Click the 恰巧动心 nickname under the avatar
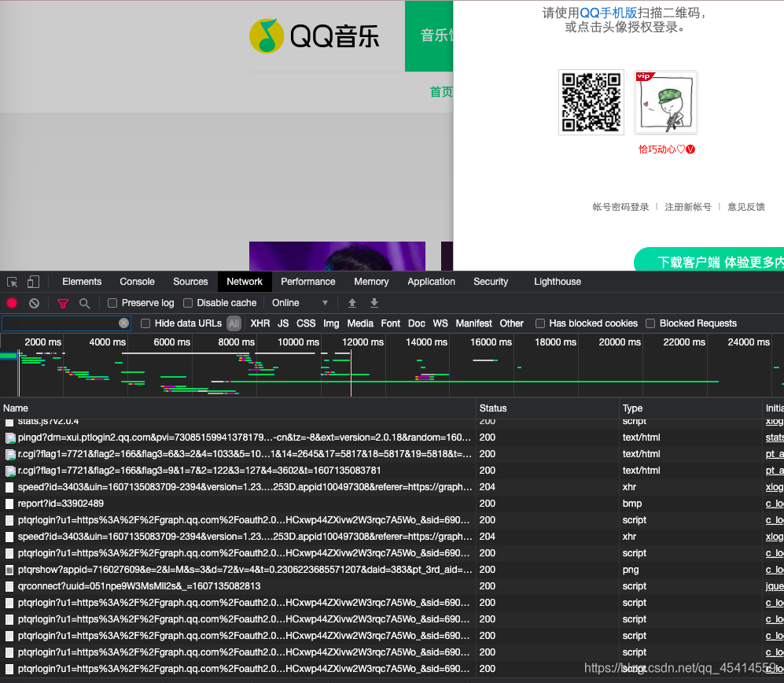Image resolution: width=784 pixels, height=683 pixels. pyautogui.click(x=667, y=149)
